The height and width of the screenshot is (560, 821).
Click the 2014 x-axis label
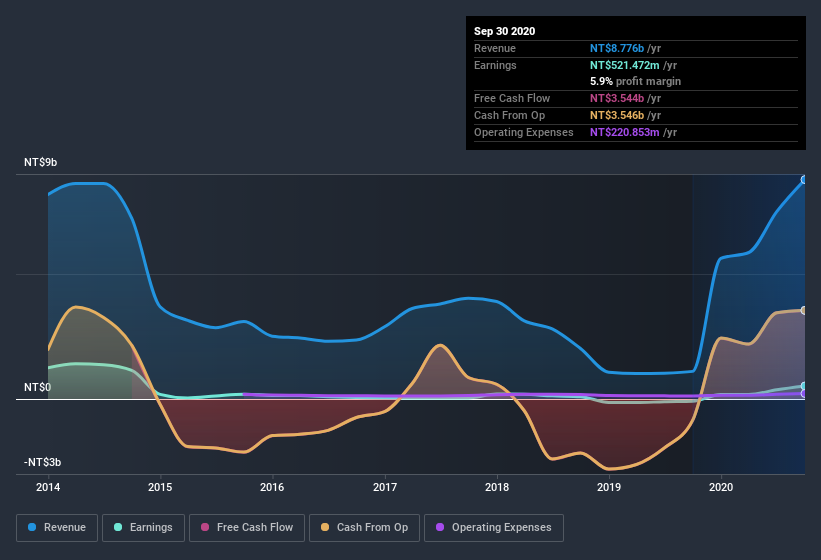[x=48, y=487]
